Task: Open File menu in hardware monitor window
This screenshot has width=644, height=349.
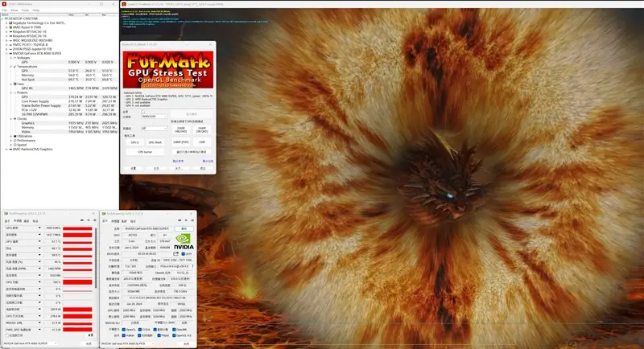Action: [5, 10]
